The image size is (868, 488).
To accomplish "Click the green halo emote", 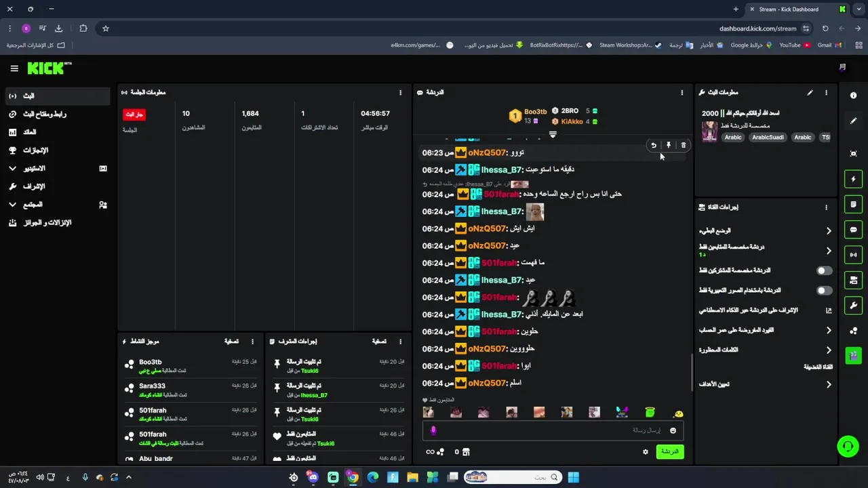I will click(x=650, y=412).
